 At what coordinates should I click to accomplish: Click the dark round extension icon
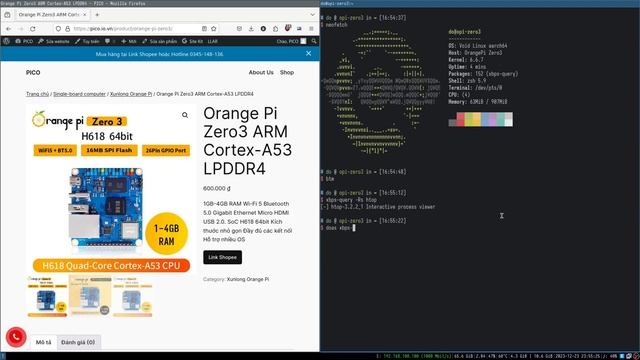263,29
